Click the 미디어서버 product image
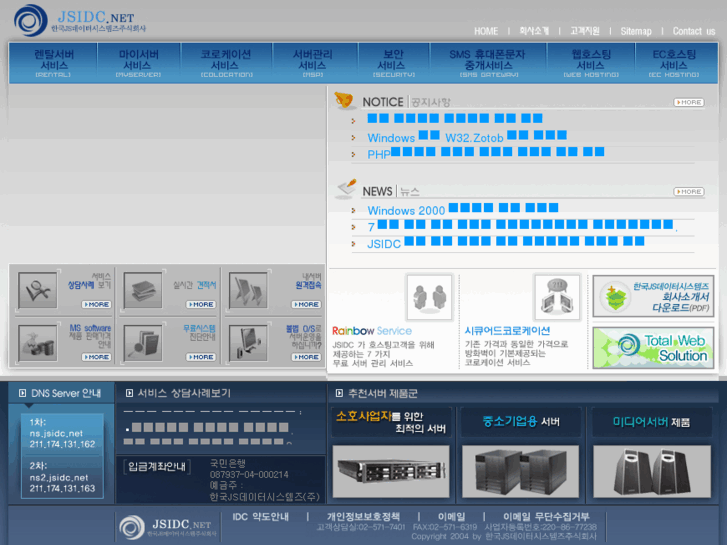This screenshot has width=727, height=545. [x=652, y=471]
